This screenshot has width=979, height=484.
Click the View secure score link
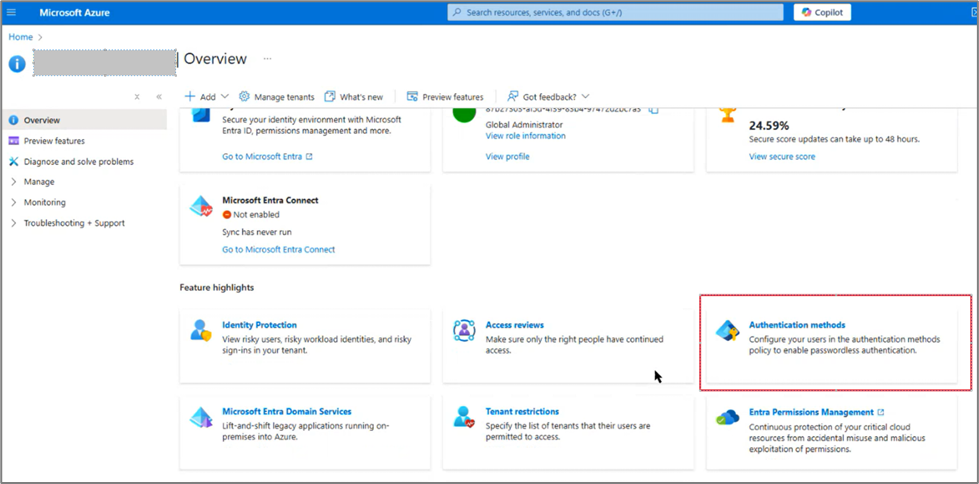[x=781, y=156]
